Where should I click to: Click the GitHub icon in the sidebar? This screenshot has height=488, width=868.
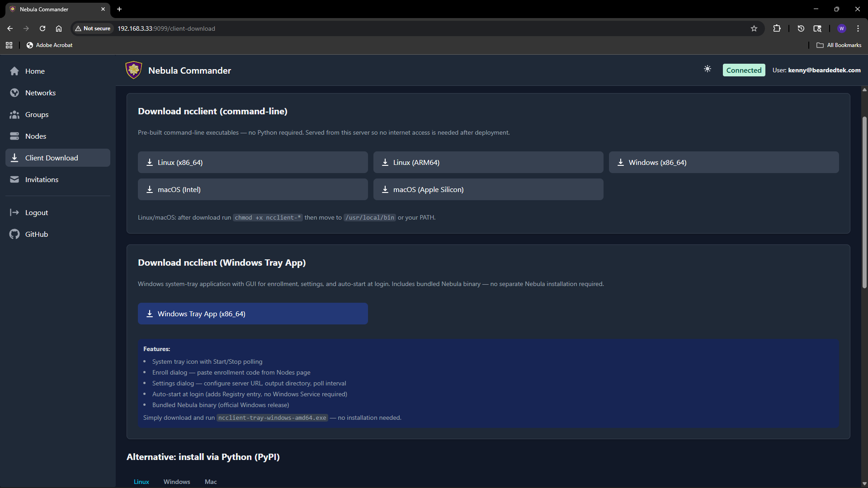pyautogui.click(x=14, y=234)
